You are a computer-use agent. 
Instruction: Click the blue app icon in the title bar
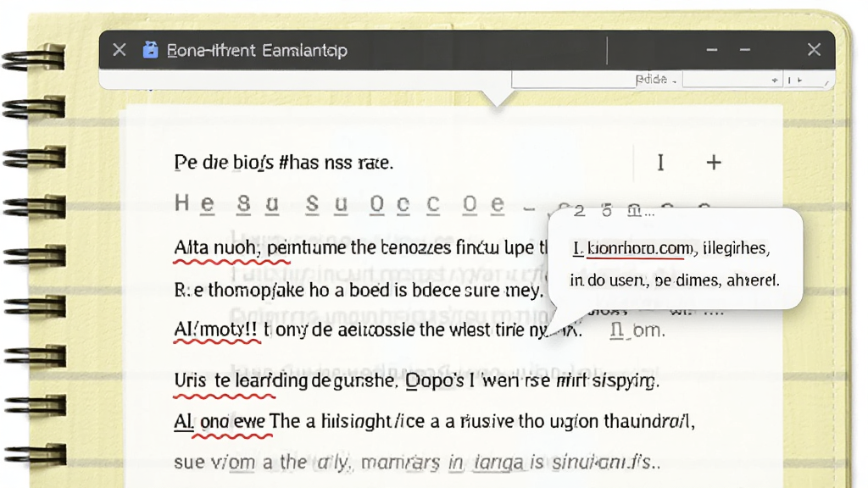pyautogui.click(x=150, y=50)
